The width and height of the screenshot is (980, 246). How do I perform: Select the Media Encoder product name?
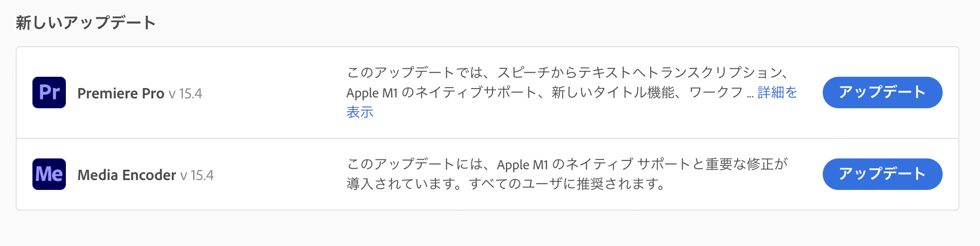[x=127, y=175]
